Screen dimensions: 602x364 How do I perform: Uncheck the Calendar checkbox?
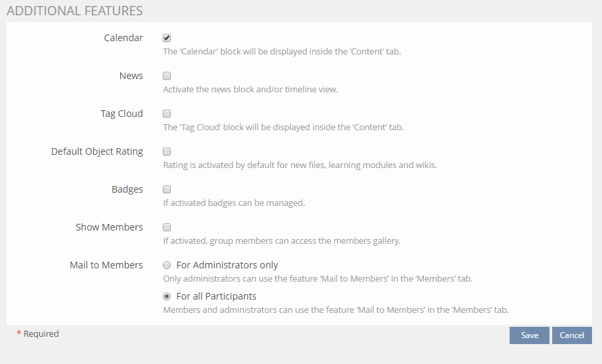[167, 38]
